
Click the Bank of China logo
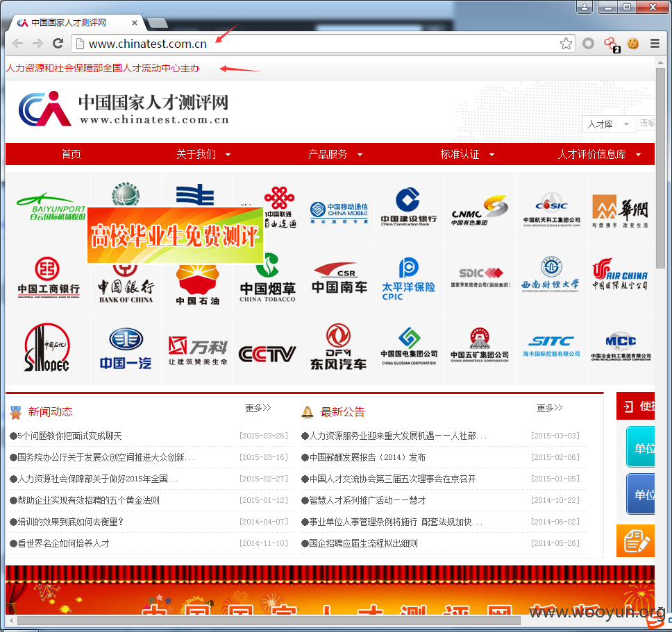click(126, 284)
